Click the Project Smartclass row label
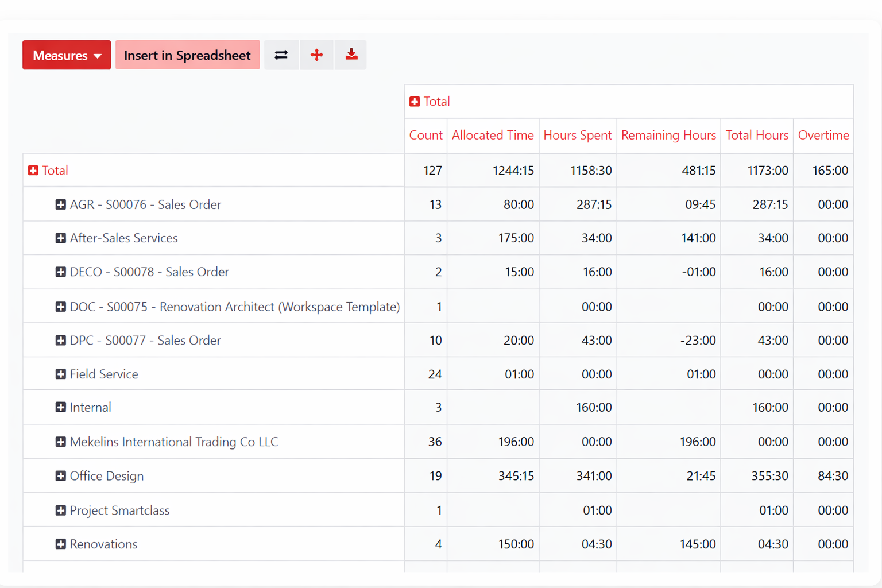The height and width of the screenshot is (588, 882). coord(119,510)
